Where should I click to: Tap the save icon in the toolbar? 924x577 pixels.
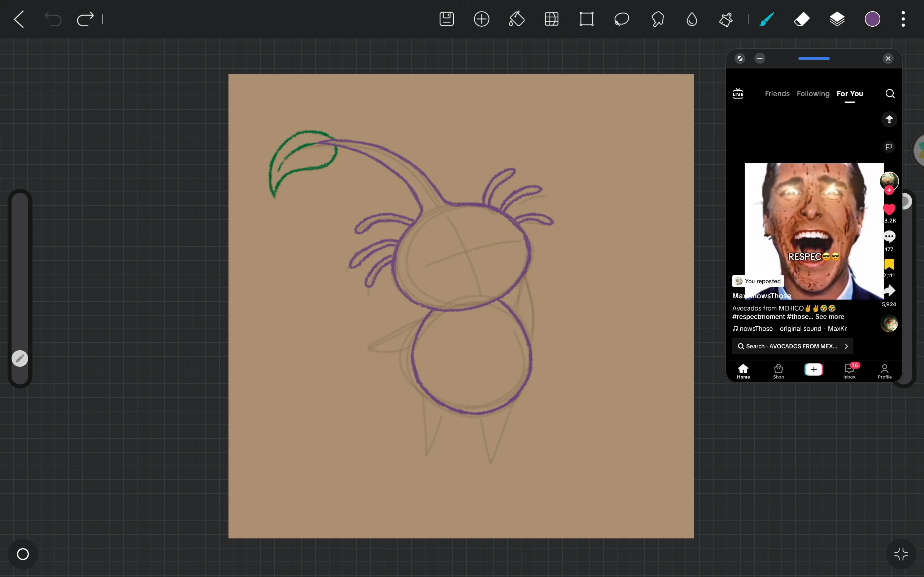(446, 19)
